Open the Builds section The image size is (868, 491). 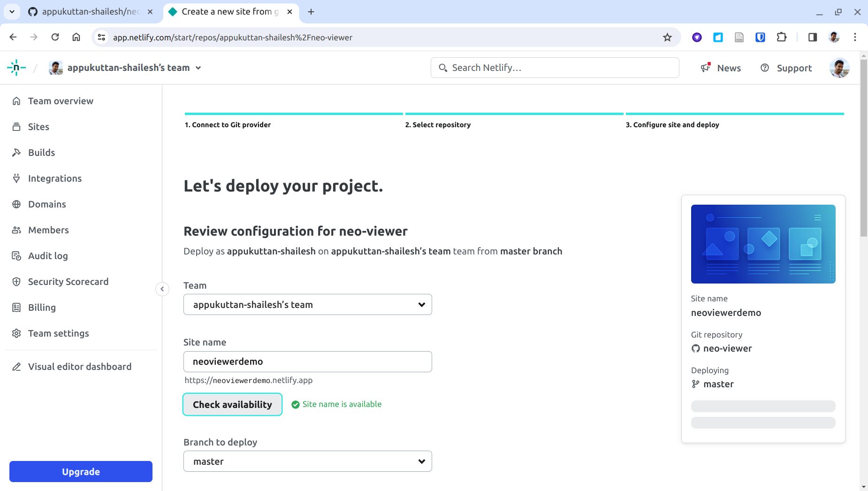coord(42,152)
